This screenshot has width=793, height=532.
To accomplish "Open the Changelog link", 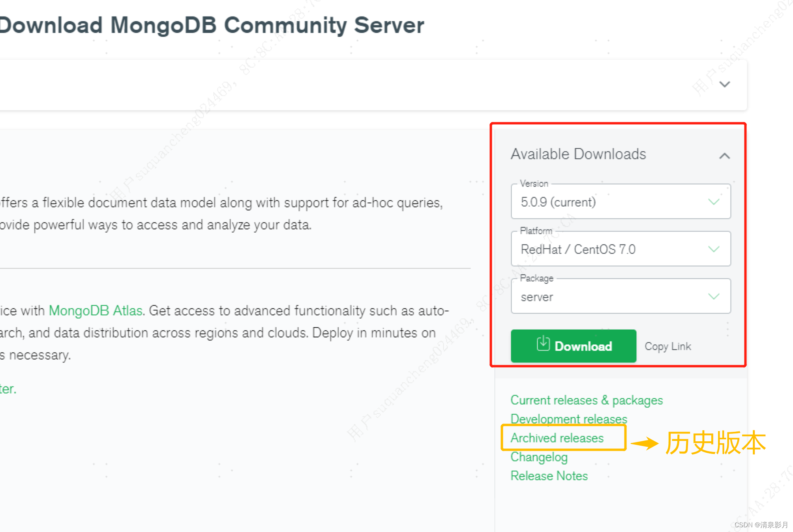I will click(539, 457).
